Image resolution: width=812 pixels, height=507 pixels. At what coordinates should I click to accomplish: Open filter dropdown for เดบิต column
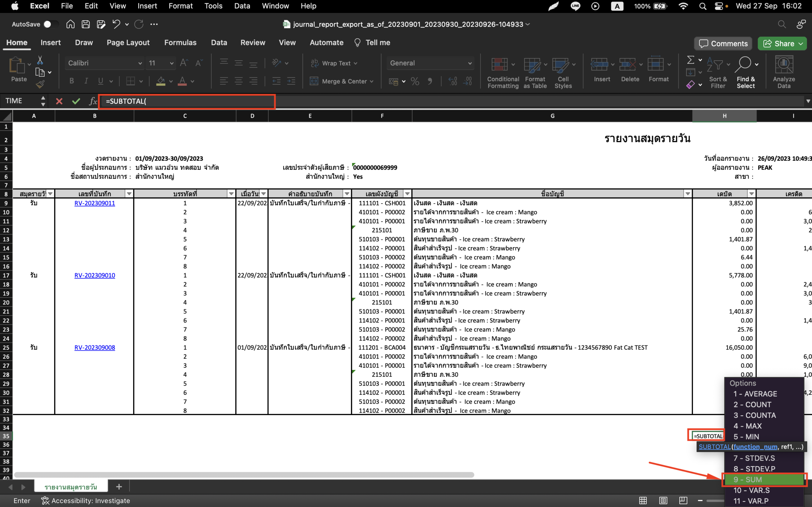[751, 193]
